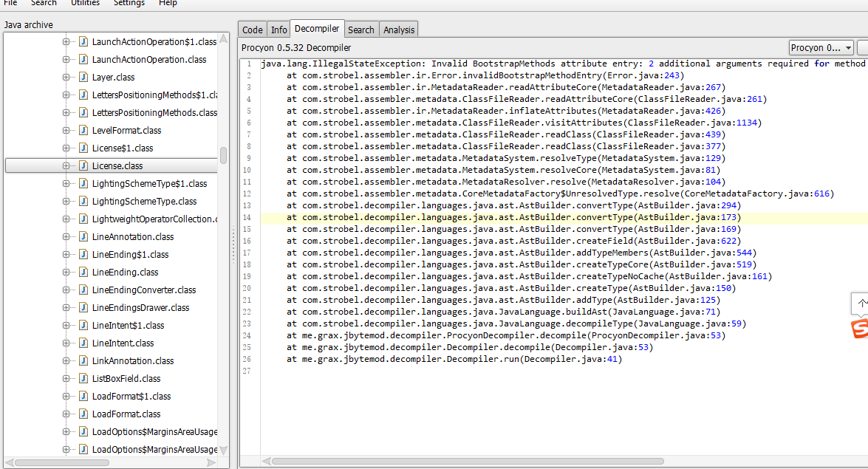Switch to the Search tab

[x=361, y=30]
